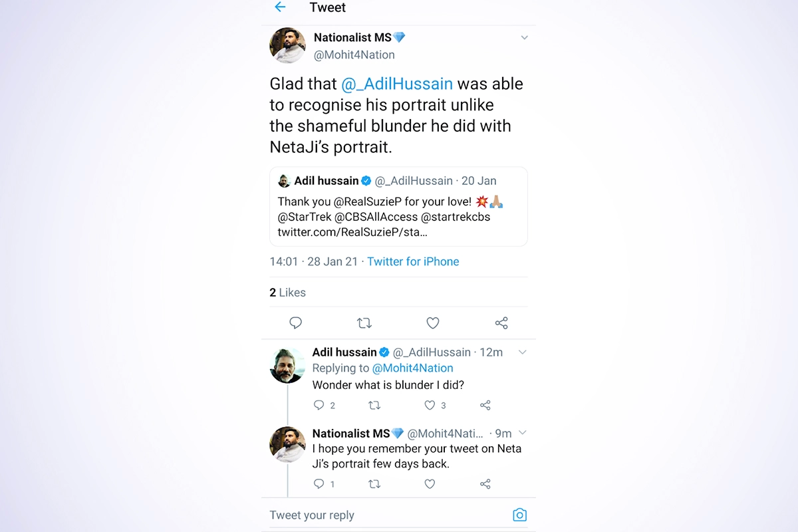Share the last Nationalist MS reply

485,484
